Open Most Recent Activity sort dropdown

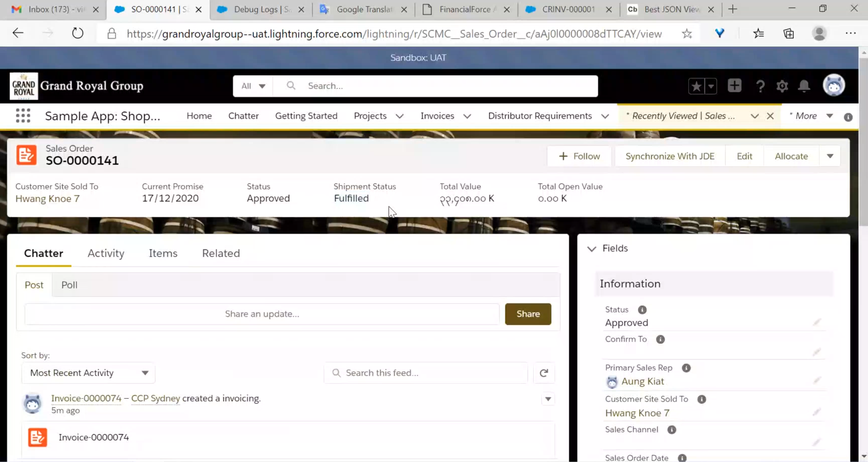click(x=88, y=373)
